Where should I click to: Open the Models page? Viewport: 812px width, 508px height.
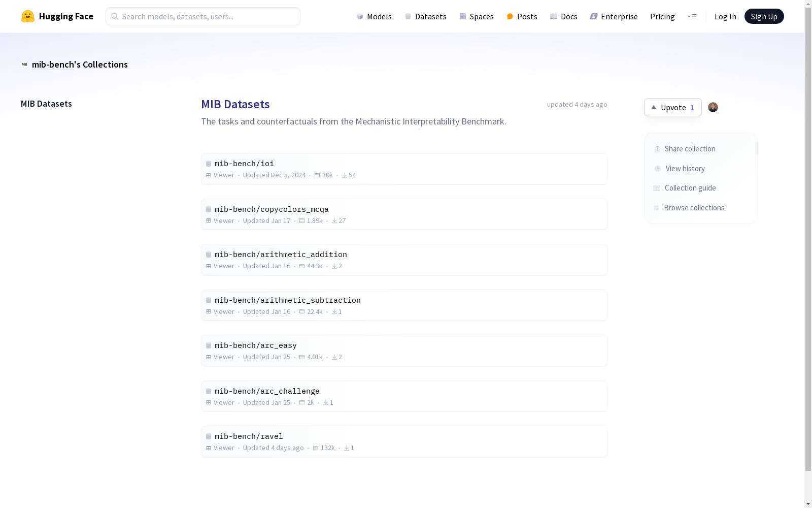pyautogui.click(x=374, y=16)
